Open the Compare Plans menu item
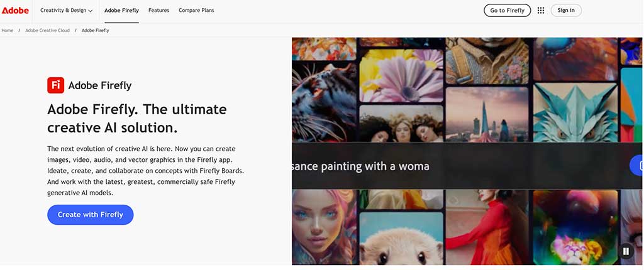Viewport: 644px width, 270px height. (x=196, y=11)
